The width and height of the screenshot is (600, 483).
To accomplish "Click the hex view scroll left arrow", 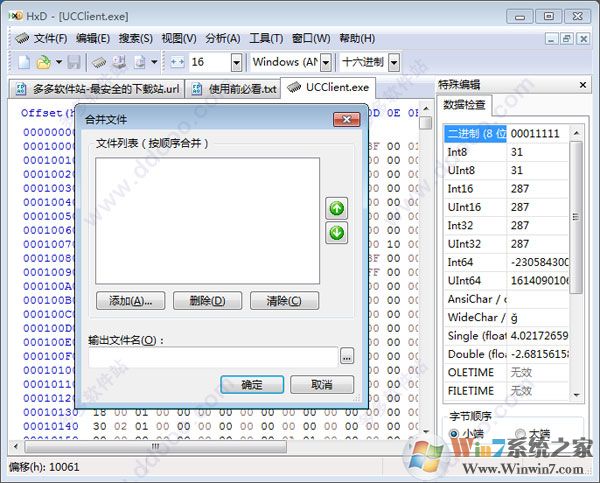I will click(16, 446).
